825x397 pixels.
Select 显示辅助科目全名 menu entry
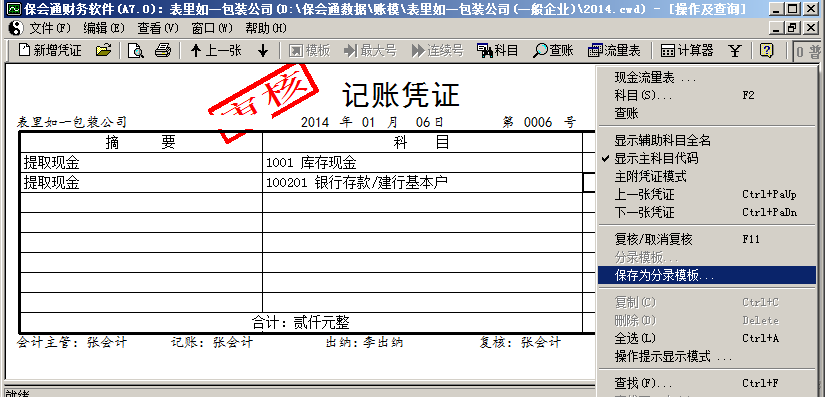tap(707, 140)
